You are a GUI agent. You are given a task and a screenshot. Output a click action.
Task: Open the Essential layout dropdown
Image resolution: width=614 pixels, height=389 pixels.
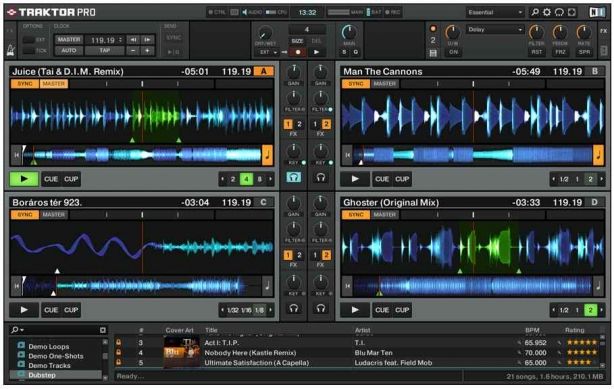[x=495, y=12]
